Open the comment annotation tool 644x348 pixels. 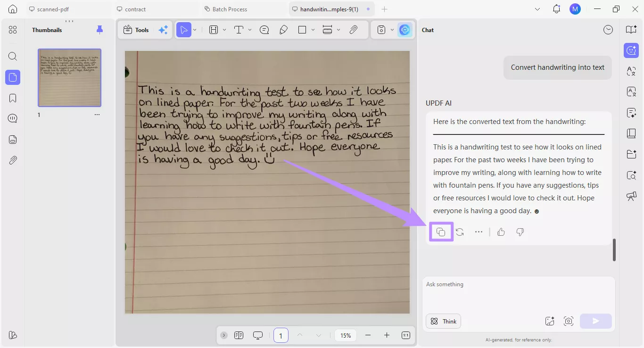point(264,29)
